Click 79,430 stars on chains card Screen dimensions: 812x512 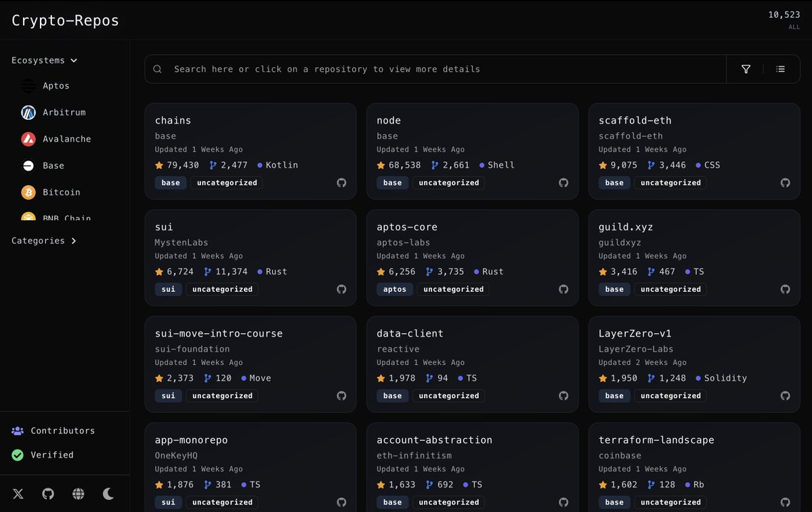tap(177, 165)
